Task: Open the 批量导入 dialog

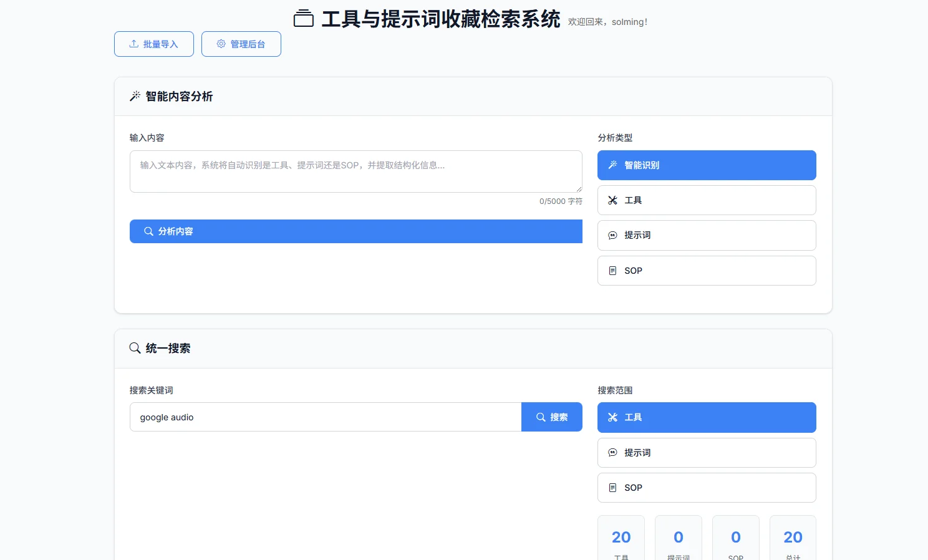Action: 153,44
